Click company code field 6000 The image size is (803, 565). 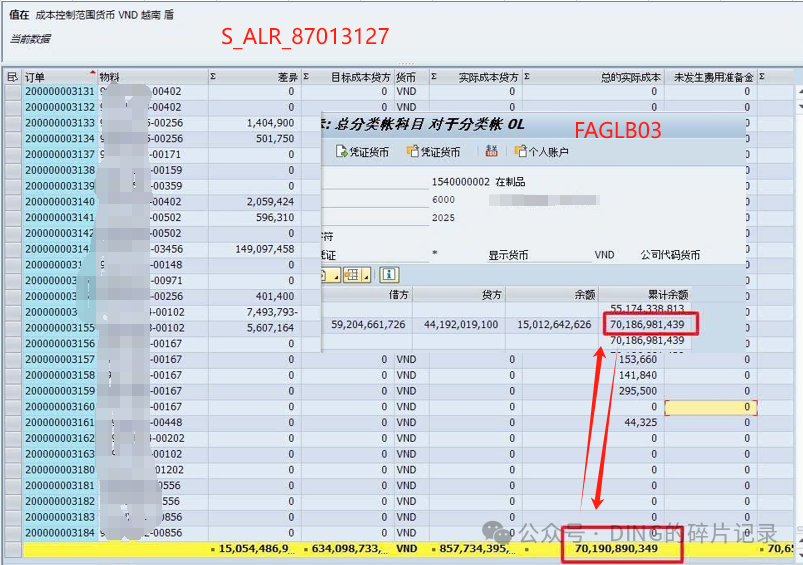click(443, 200)
